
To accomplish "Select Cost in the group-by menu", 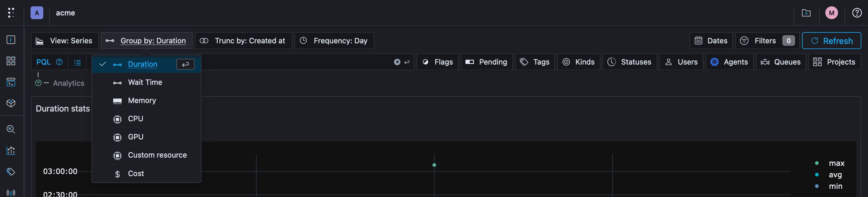I will 146,173.
